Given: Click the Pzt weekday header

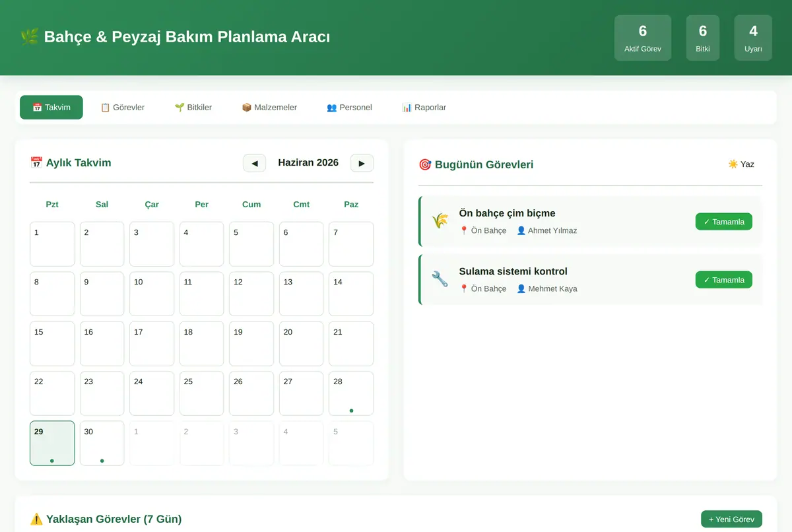Looking at the screenshot, I should [x=52, y=205].
